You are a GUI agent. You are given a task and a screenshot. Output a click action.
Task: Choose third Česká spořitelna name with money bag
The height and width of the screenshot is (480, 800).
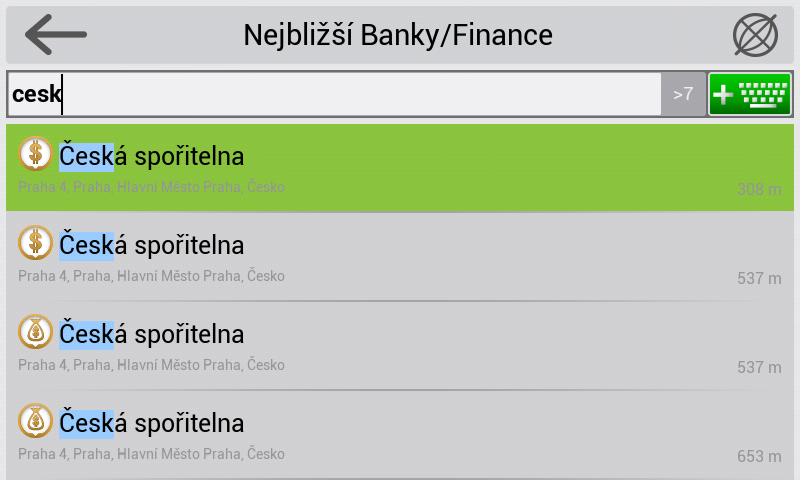pos(152,334)
